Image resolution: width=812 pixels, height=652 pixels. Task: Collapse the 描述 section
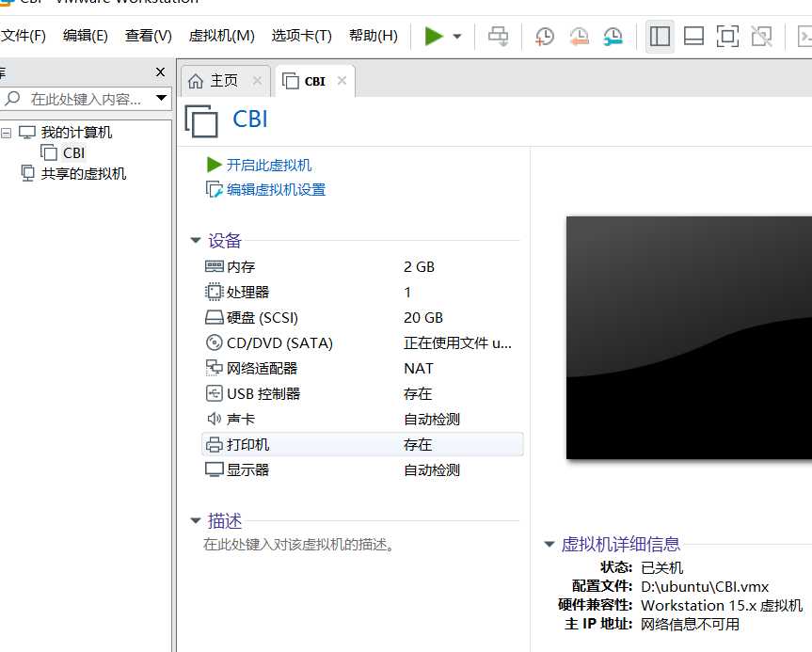coord(196,520)
